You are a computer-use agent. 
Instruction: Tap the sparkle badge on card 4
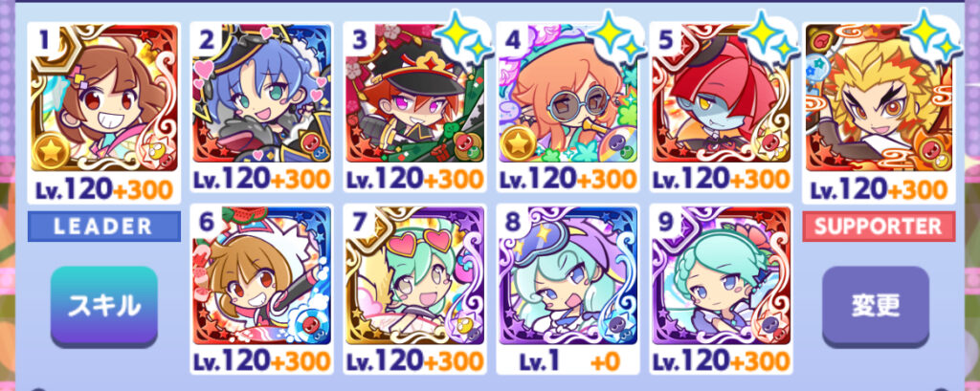click(616, 38)
